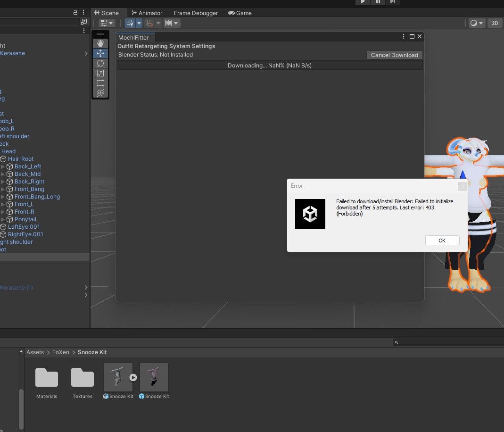Viewport: 504px width, 432px height.
Task: Click the tool settings sliders icon
Action: [104, 23]
